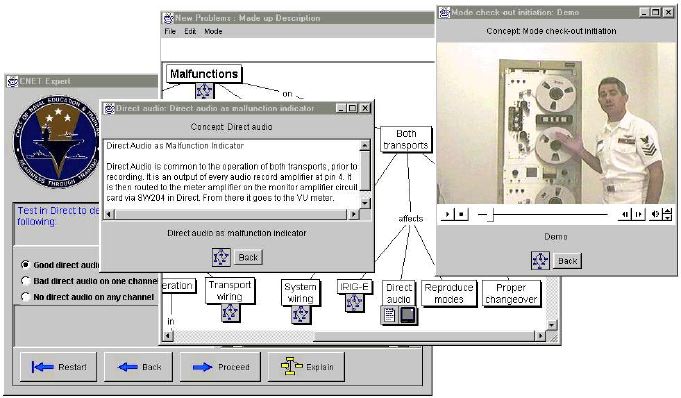Click the concept map icon under IRIG-E
Viewport: 681px width, 398px height.
(354, 302)
